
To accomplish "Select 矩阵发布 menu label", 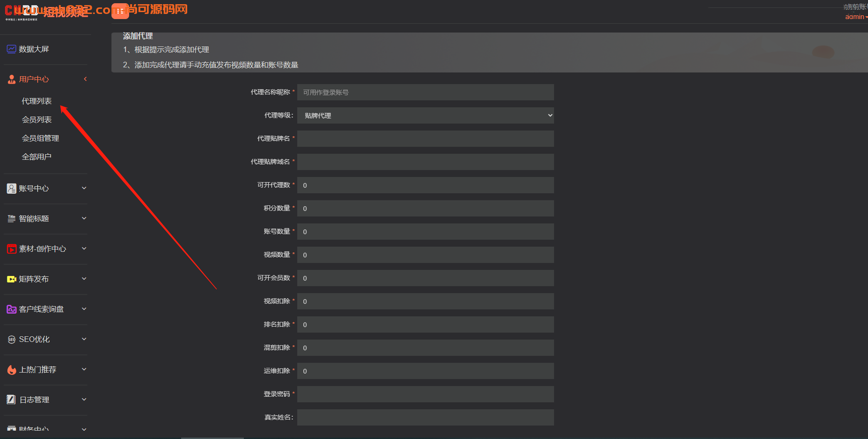I will pyautogui.click(x=34, y=279).
